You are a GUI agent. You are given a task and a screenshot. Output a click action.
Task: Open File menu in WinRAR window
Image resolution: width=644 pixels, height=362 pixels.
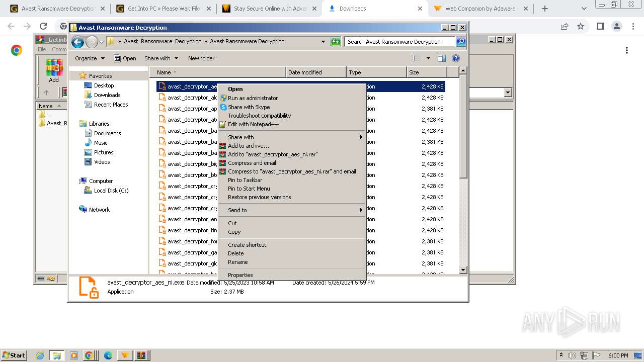42,49
